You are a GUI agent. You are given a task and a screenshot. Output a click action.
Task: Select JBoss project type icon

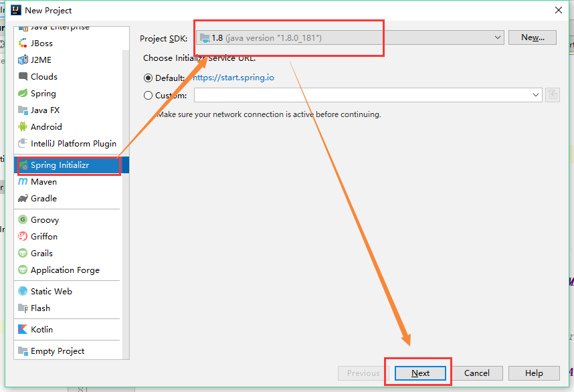[x=23, y=43]
